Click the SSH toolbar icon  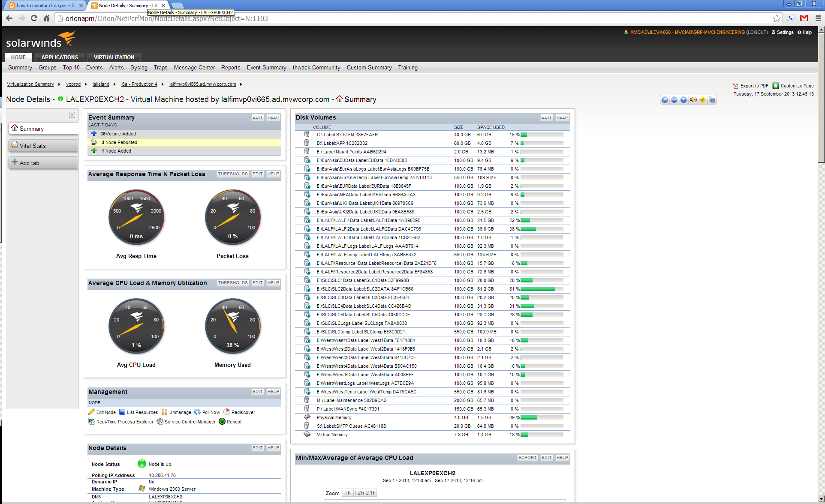pos(674,100)
